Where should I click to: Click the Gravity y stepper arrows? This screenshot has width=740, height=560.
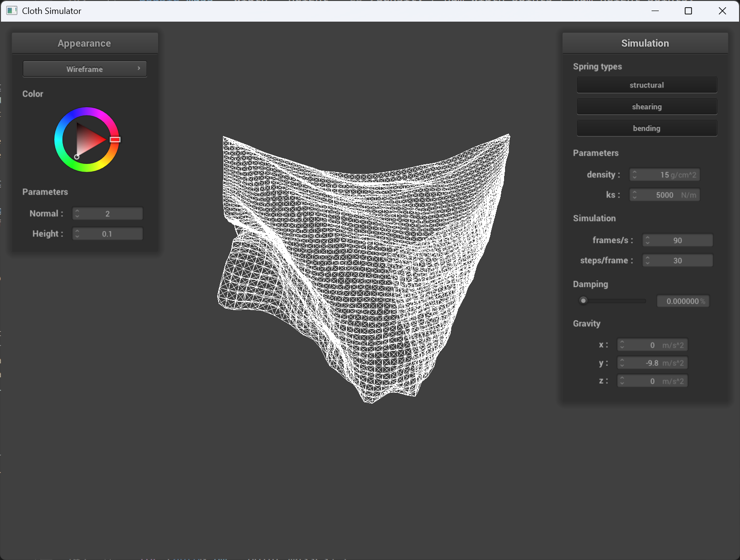point(622,363)
